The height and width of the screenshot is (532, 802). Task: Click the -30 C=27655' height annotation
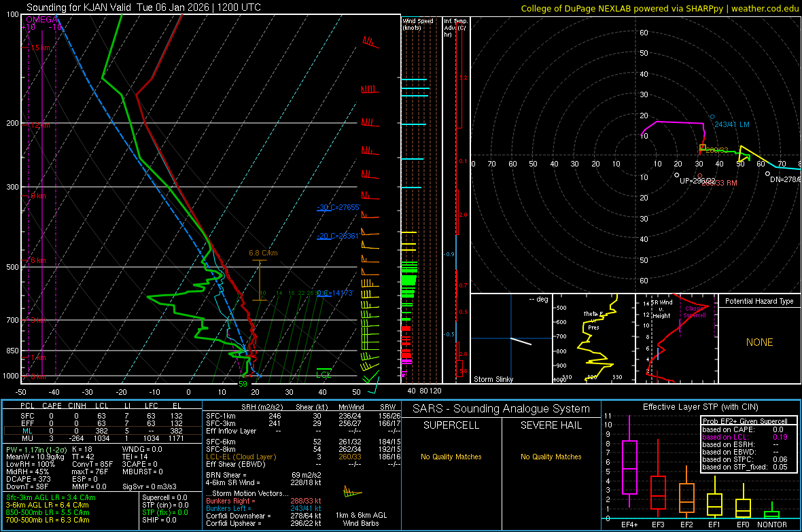(x=339, y=207)
